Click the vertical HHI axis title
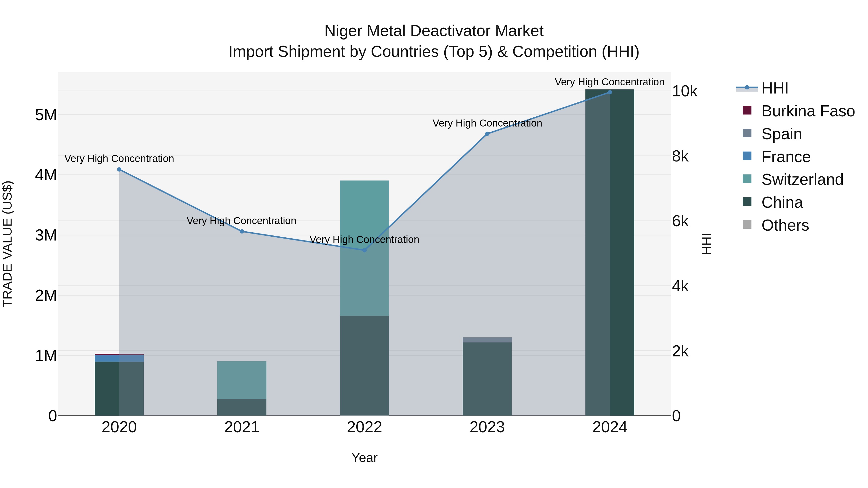Screen dimensions: 868x488 [706, 244]
